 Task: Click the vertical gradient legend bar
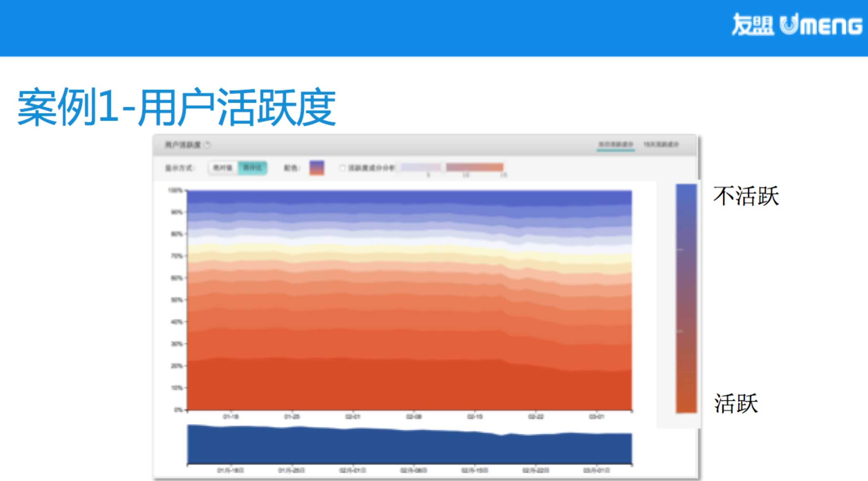[686, 298]
